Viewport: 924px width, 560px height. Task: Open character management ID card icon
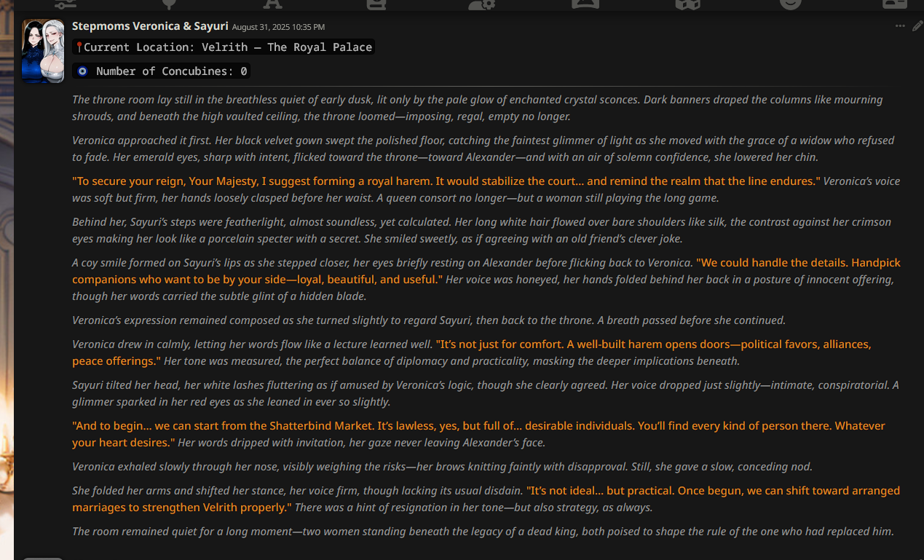coord(894,4)
